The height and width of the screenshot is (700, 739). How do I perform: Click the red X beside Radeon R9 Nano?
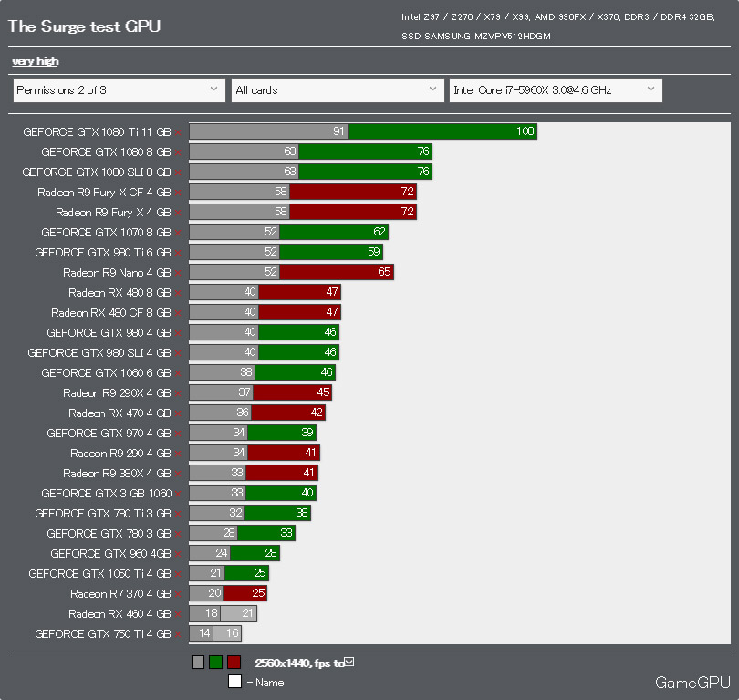(178, 273)
